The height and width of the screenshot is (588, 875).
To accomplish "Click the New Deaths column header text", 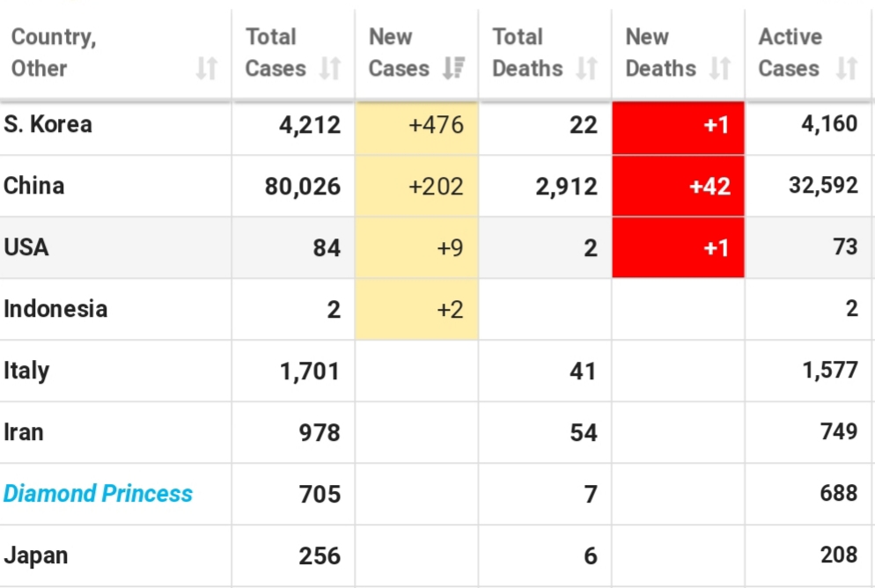I will [661, 53].
